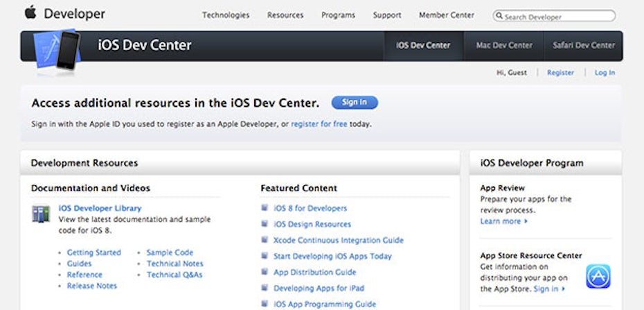Click the Apple logo icon
Viewport: 644px width, 310px height.
point(30,12)
